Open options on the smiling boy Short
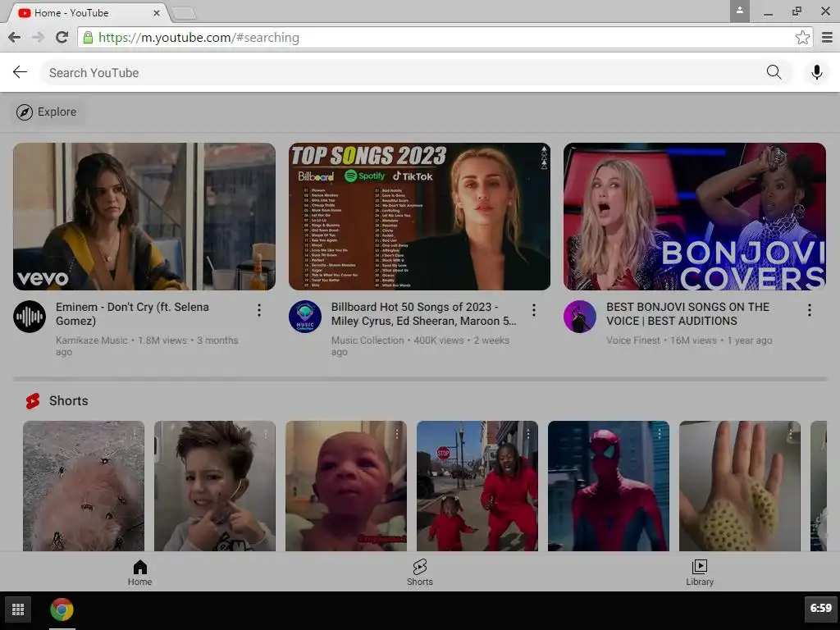 pos(266,433)
